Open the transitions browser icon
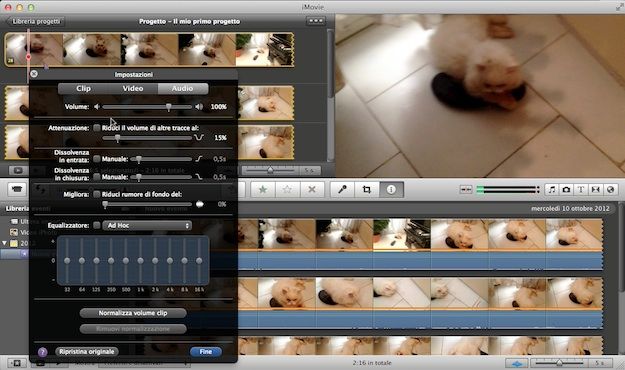 pos(596,190)
